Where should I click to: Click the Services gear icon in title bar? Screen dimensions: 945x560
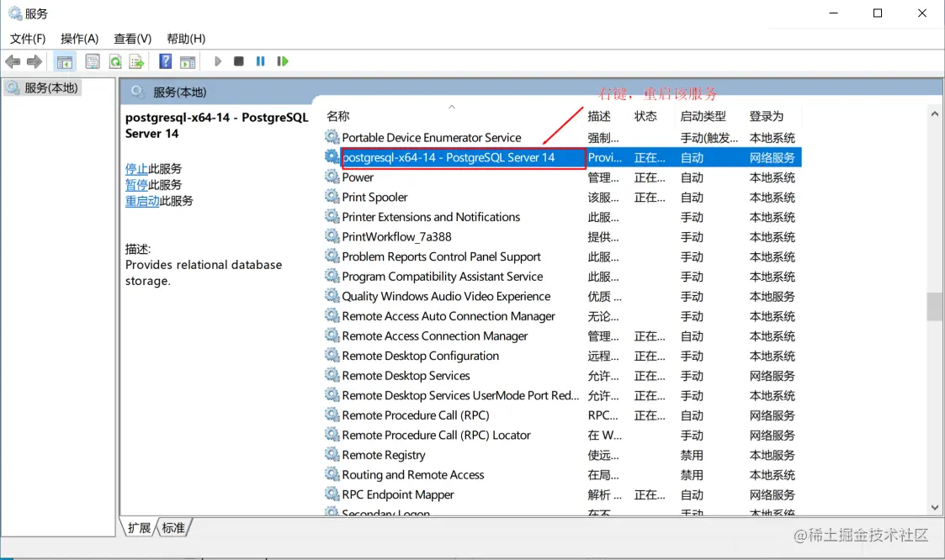pos(14,13)
